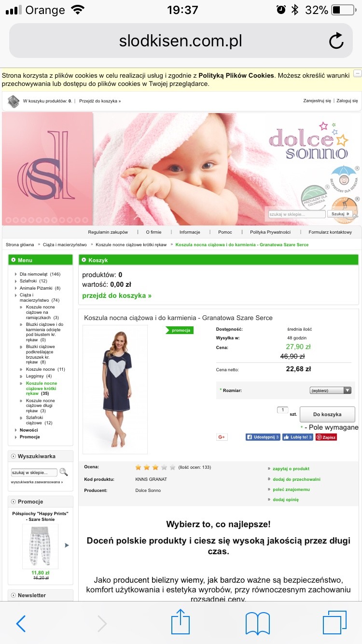The image size is (362, 644).
Task: Tap the Safari share icon
Action: (181, 622)
